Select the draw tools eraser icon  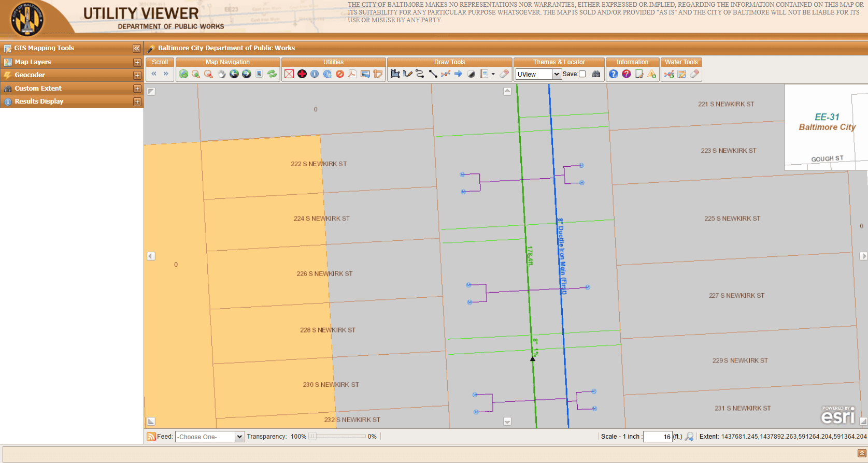(504, 74)
